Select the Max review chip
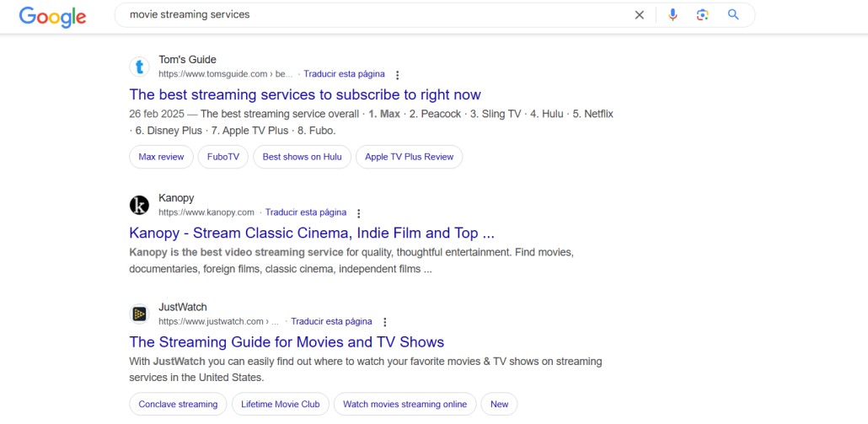The image size is (868, 424). pyautogui.click(x=161, y=157)
